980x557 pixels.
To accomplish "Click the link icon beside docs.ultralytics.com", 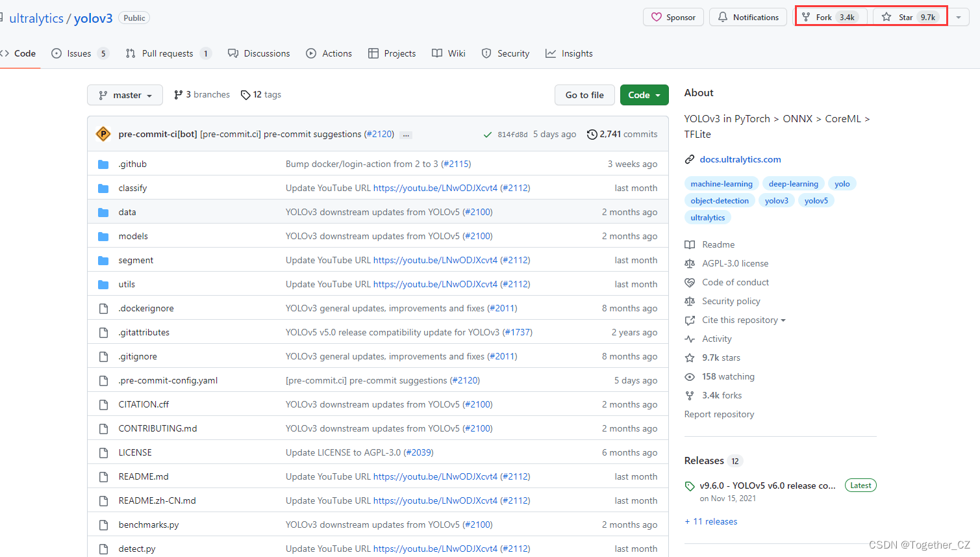I will click(690, 159).
